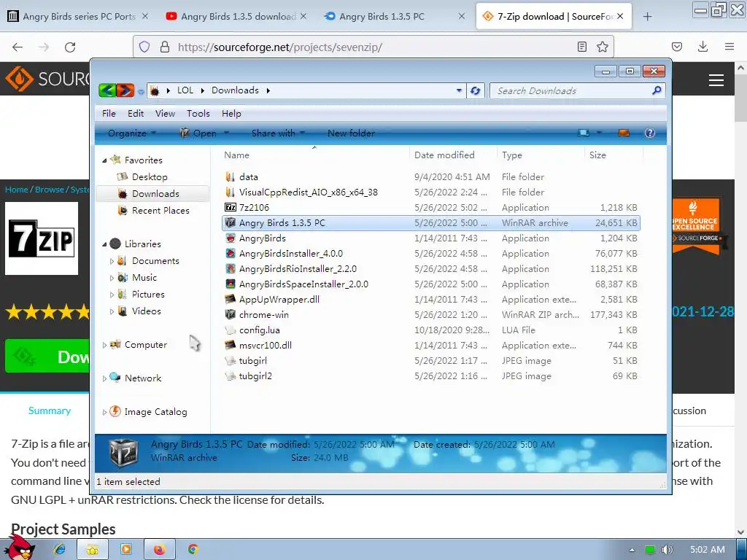Click the search magnifier in Search Downloads
This screenshot has width=747, height=560.
click(657, 90)
